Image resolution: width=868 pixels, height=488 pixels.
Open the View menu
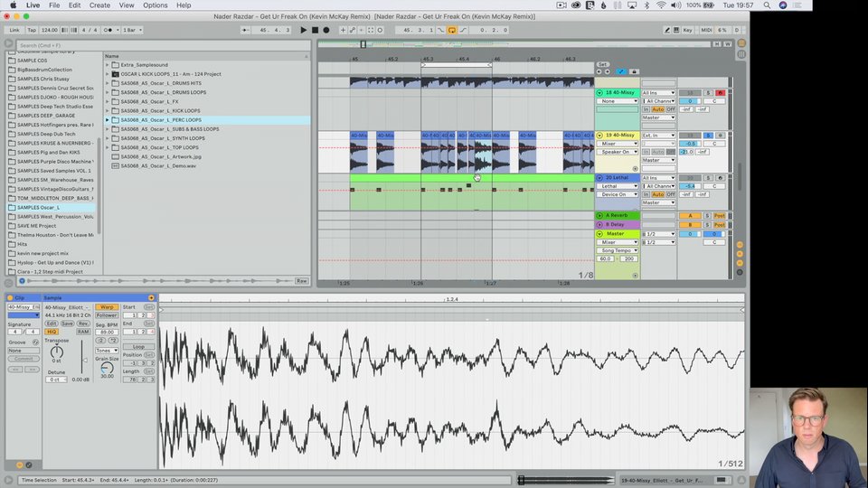click(x=127, y=5)
